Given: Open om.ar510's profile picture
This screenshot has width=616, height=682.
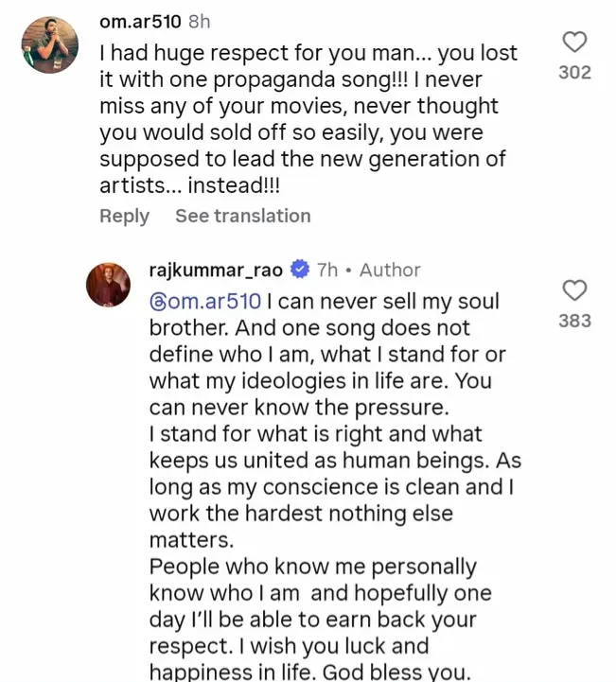Looking at the screenshot, I should 50,44.
